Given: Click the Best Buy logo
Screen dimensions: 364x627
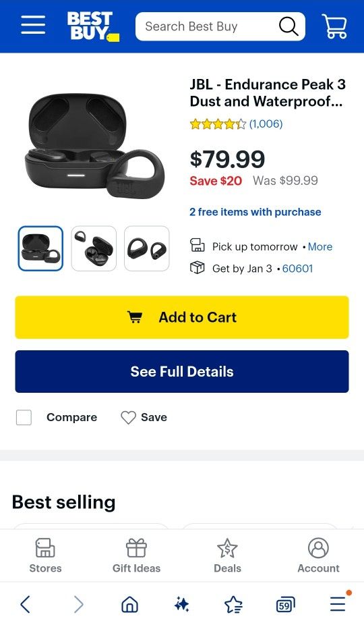Looking at the screenshot, I should (93, 26).
